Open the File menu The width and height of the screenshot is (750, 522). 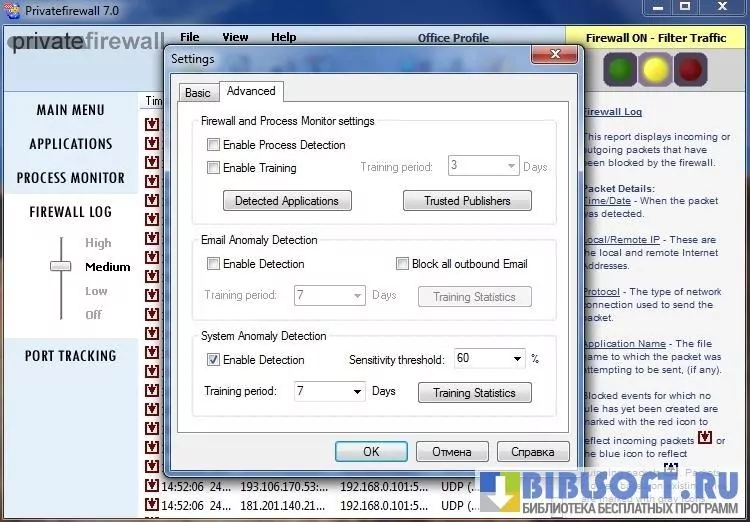pos(189,37)
